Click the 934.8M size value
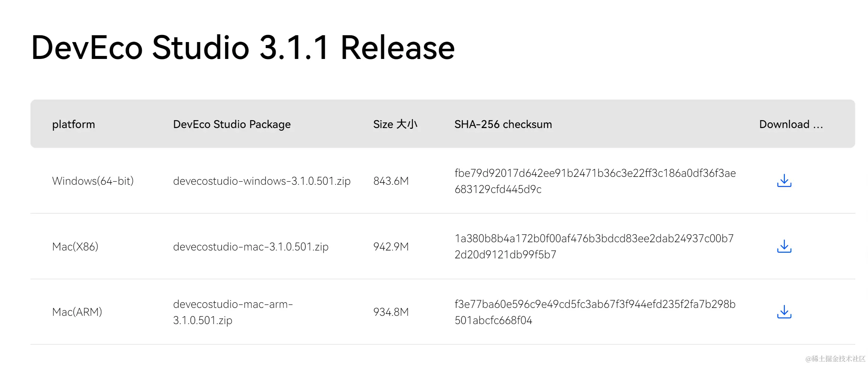 coord(391,312)
